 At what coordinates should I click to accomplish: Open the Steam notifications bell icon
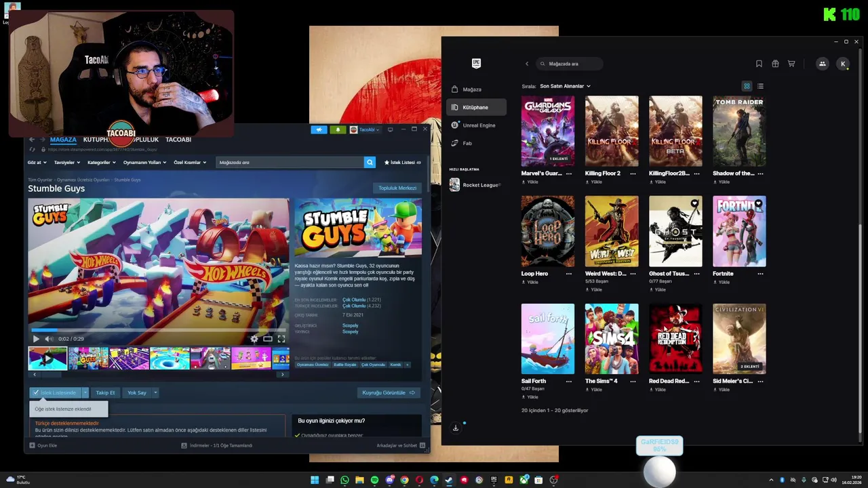338,129
